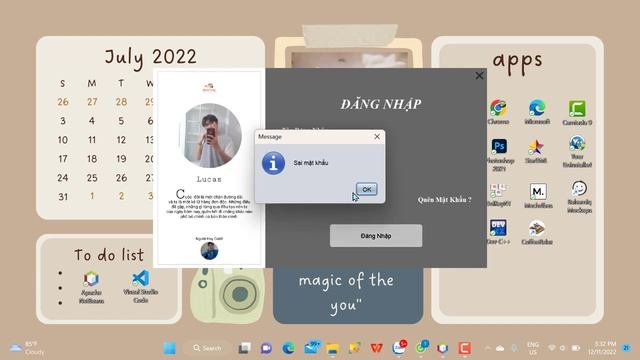Open the Microsoft Edge desktop shortcut

[537, 111]
